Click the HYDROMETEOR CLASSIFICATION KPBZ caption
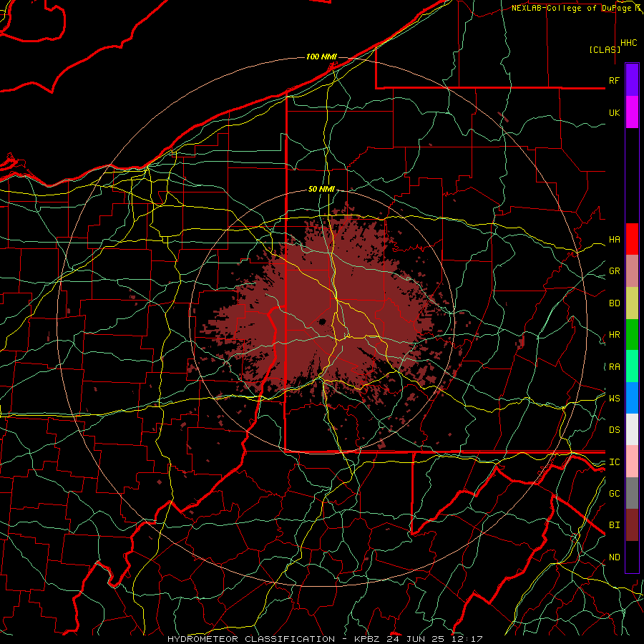The image size is (644, 644). [325, 639]
